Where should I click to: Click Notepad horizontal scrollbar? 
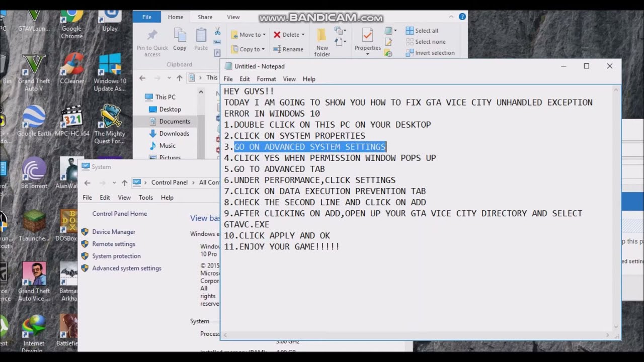pyautogui.click(x=418, y=335)
